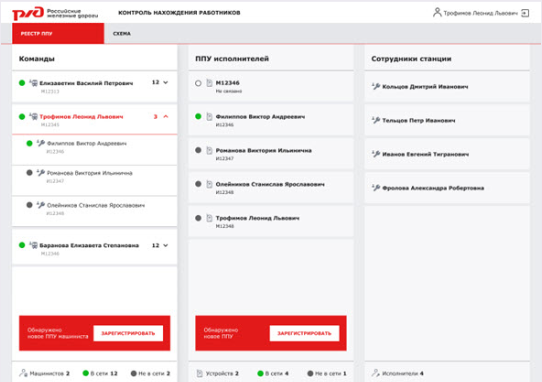Viewport: 542px width, 382px height.
Task: Click Зарегистрировать in ППУ исполнителей panel
Action: click(304, 333)
